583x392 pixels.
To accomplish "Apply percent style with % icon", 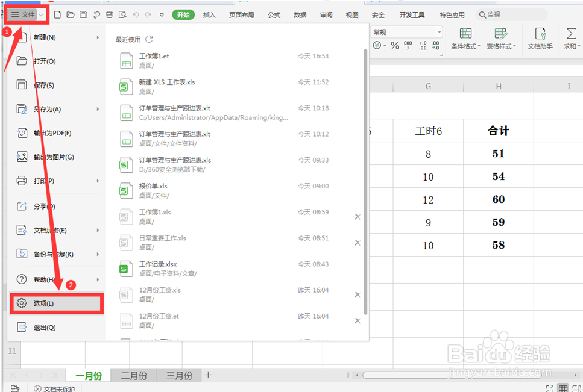I will pos(395,46).
